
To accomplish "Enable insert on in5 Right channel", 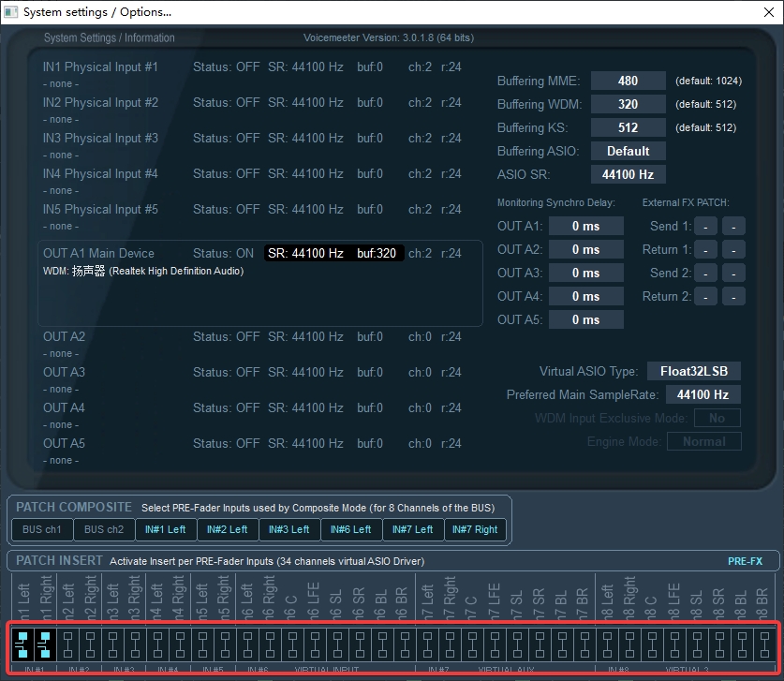I will click(223, 644).
